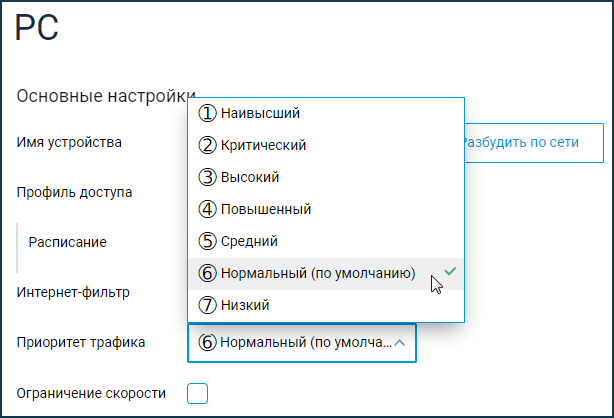Select Повышенный priority entry
This screenshot has height=418, width=614.
click(326, 210)
